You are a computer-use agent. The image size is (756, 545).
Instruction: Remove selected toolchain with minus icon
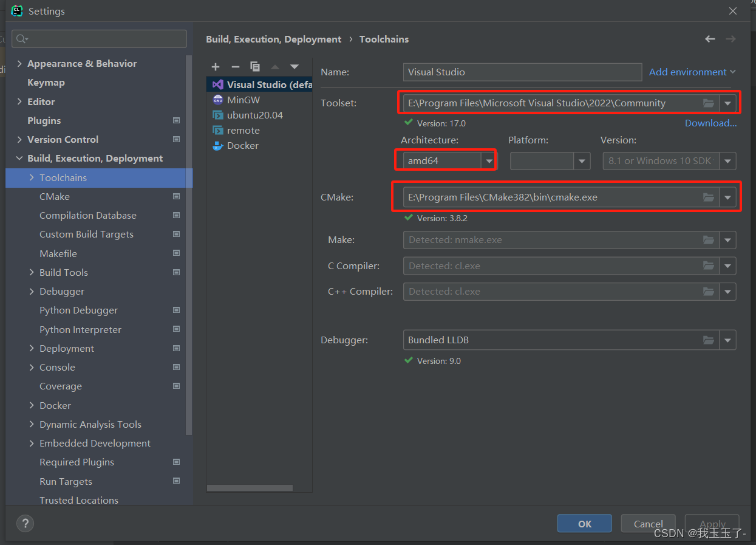(x=236, y=67)
